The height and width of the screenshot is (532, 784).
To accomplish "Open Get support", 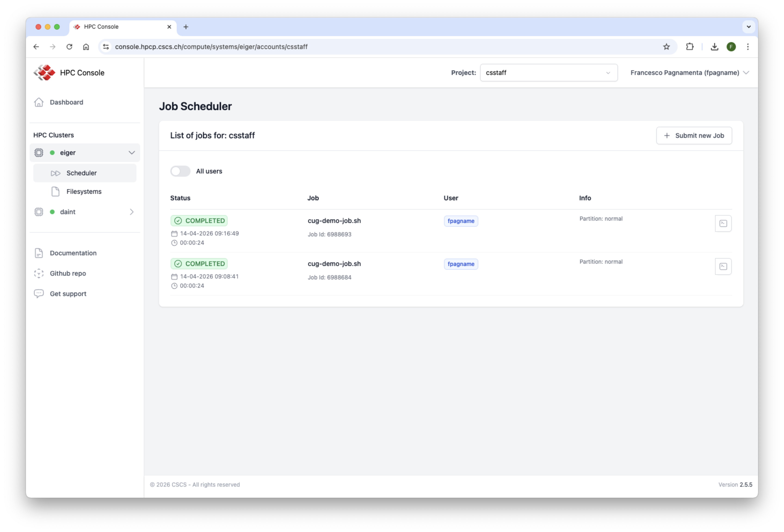I will click(x=68, y=294).
